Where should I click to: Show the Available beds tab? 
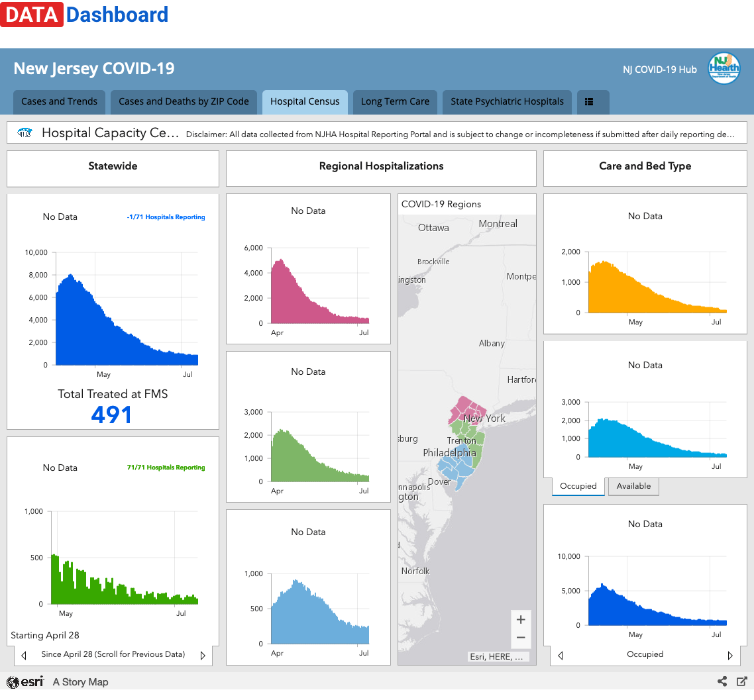(x=633, y=486)
